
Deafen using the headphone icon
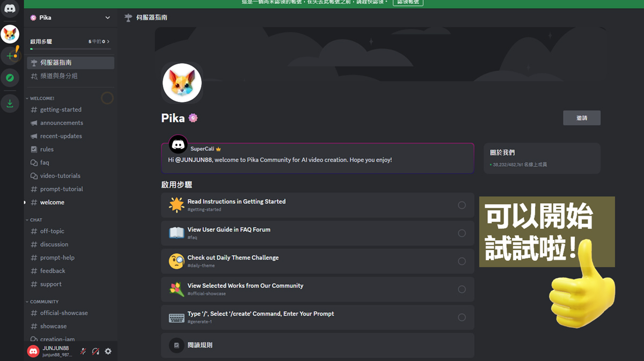(x=96, y=351)
